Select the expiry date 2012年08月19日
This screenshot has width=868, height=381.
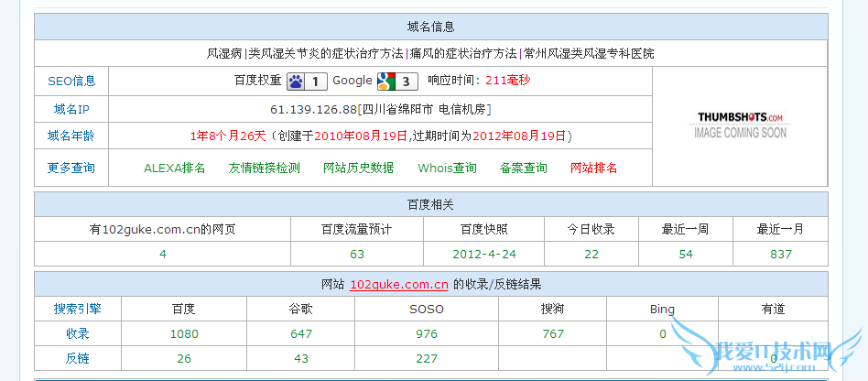point(519,136)
